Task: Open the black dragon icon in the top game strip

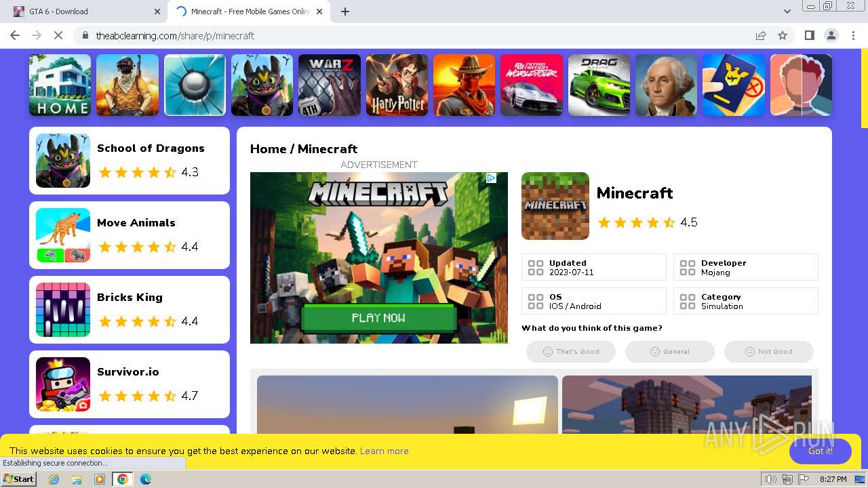Action: click(262, 85)
